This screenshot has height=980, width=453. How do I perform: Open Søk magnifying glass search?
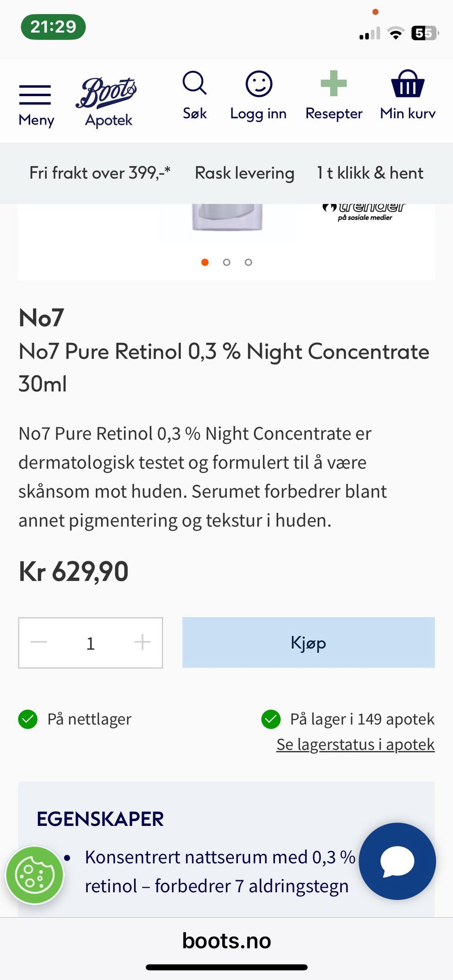[194, 95]
